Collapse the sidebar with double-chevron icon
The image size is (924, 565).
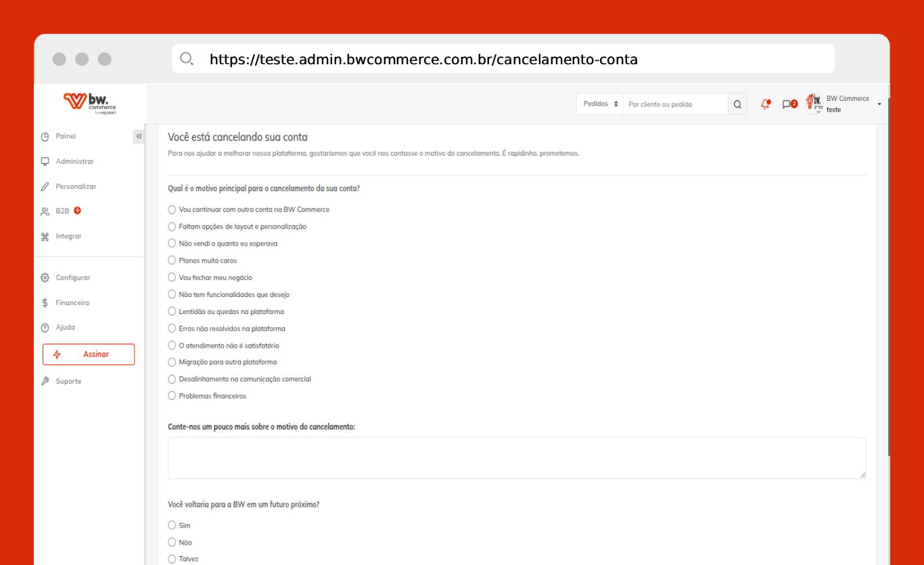pos(139,137)
